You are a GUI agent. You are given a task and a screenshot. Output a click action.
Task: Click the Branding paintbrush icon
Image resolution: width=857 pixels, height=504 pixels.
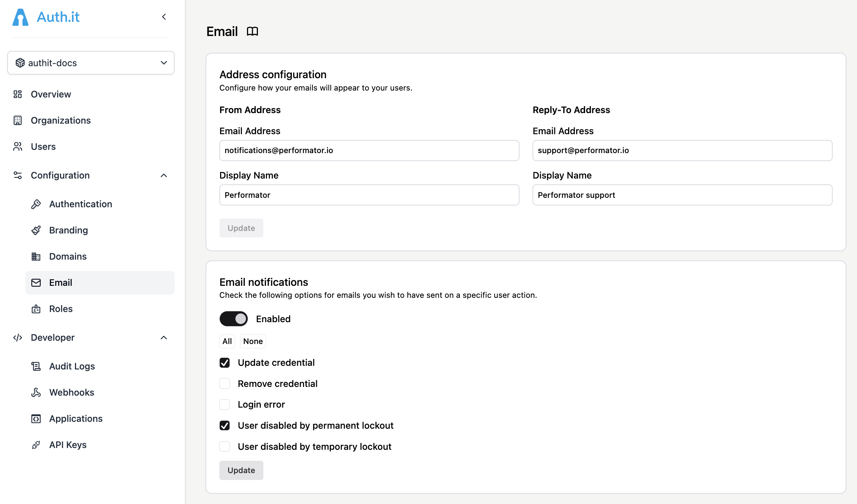tap(36, 230)
